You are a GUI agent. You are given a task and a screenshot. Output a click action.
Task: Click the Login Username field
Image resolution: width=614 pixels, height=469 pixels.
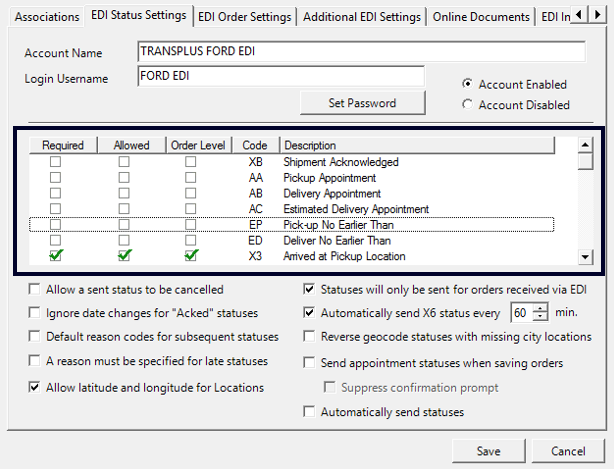point(280,77)
